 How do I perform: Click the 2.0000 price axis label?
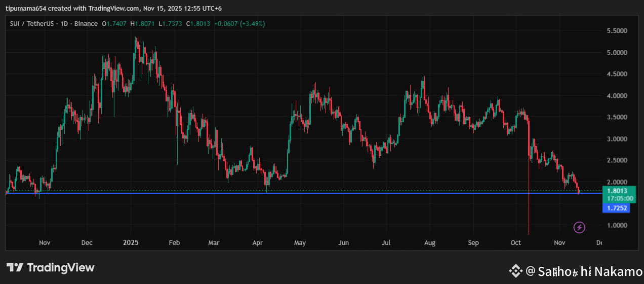[x=617, y=182]
